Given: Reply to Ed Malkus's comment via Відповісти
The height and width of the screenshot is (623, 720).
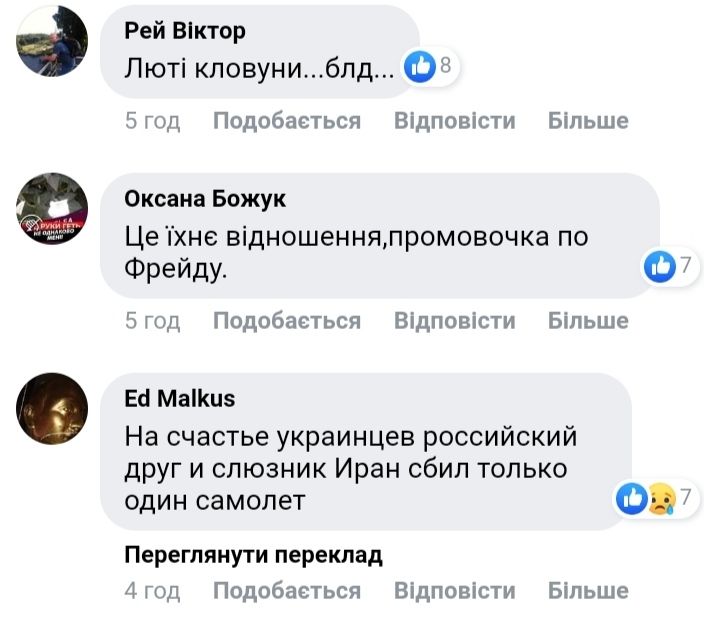Looking at the screenshot, I should pos(454,591).
